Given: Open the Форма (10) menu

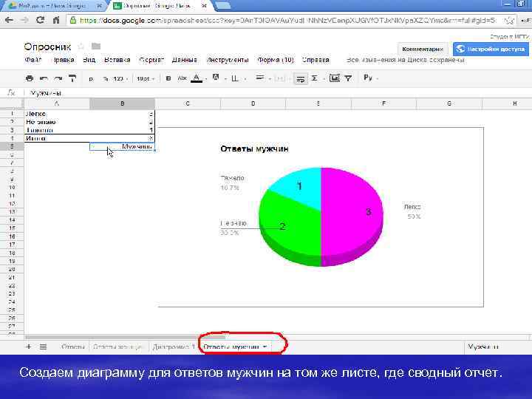Looking at the screenshot, I should tap(275, 60).
